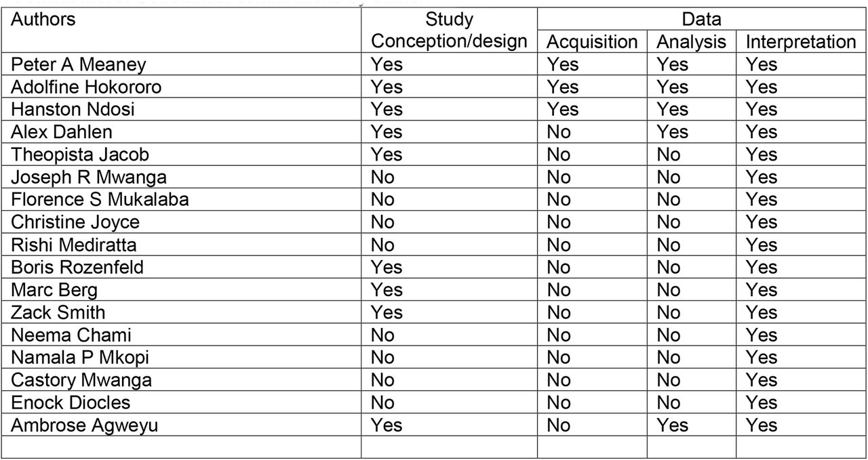Image resolution: width=868 pixels, height=460 pixels.
Task: Click Ambrose Agweyu's Analysis Yes cell
Action: point(691,425)
